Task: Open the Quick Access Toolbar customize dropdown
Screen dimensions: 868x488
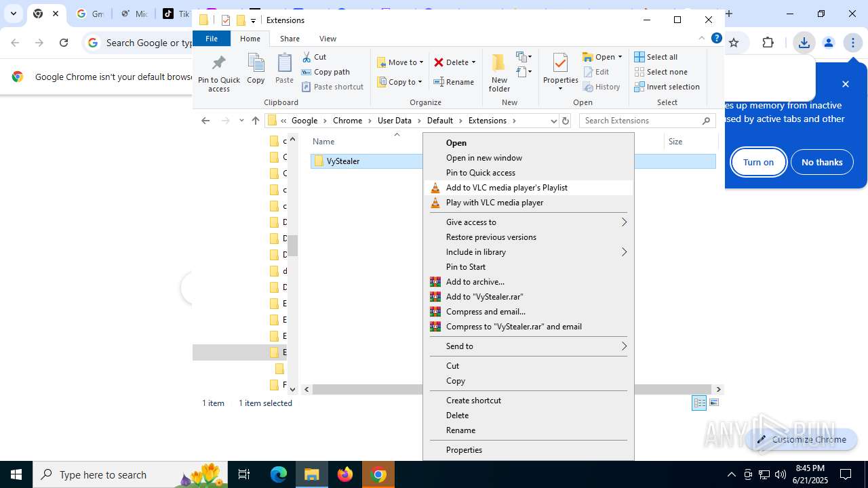Action: point(253,20)
